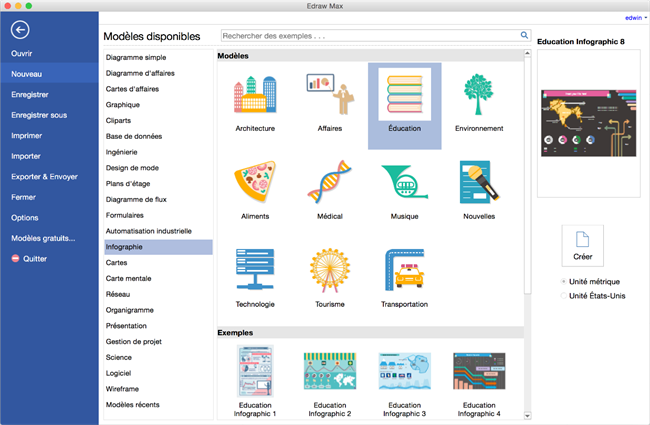
Task: Click Fermer in the sidebar
Action: (x=23, y=197)
